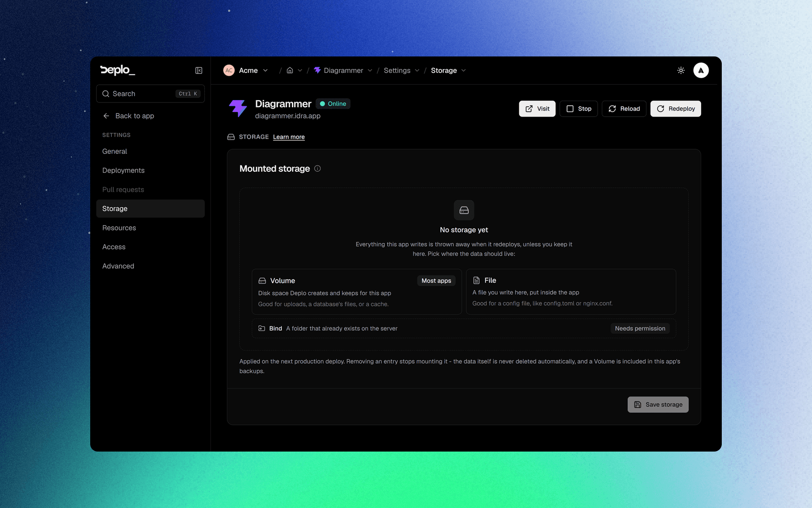812x508 pixels.
Task: Collapse the sidebar panel icon
Action: click(x=199, y=71)
